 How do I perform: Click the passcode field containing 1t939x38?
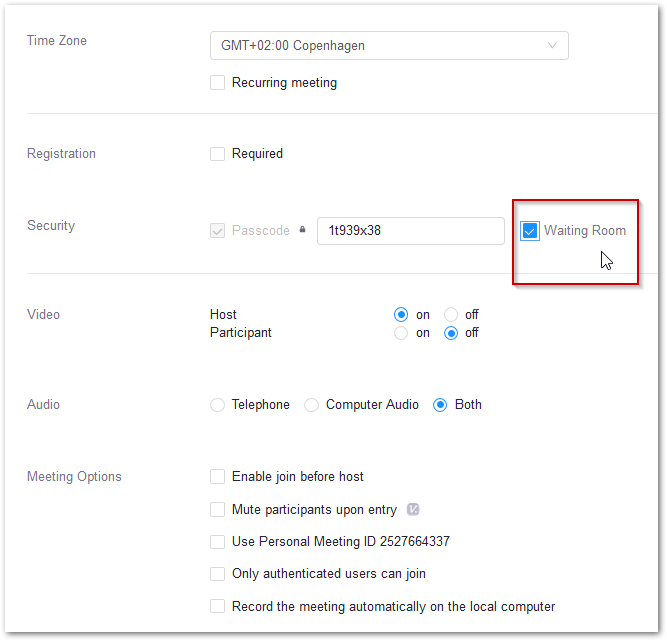pyautogui.click(x=410, y=231)
